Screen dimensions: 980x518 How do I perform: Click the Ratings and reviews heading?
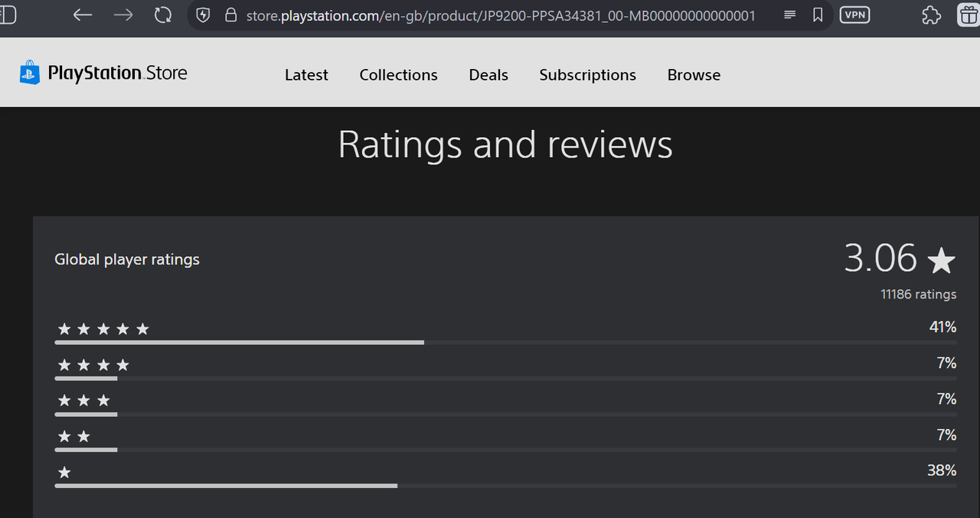[505, 145]
